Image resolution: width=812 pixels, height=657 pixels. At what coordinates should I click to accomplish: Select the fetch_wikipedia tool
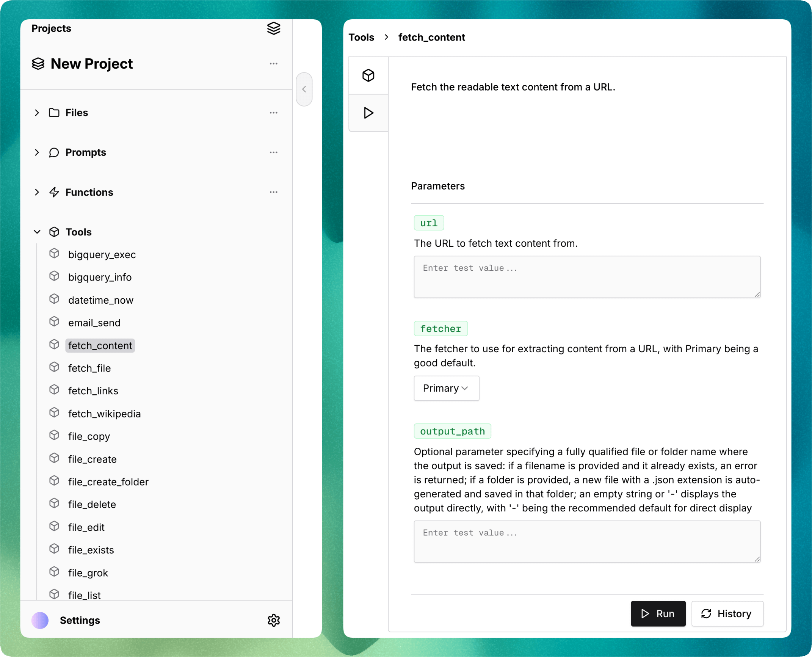(x=104, y=414)
